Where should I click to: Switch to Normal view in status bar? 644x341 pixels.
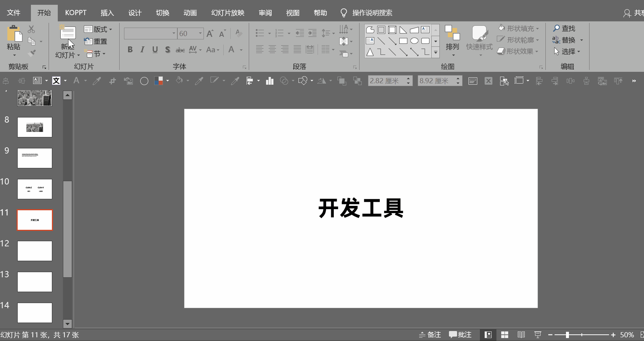click(x=488, y=335)
